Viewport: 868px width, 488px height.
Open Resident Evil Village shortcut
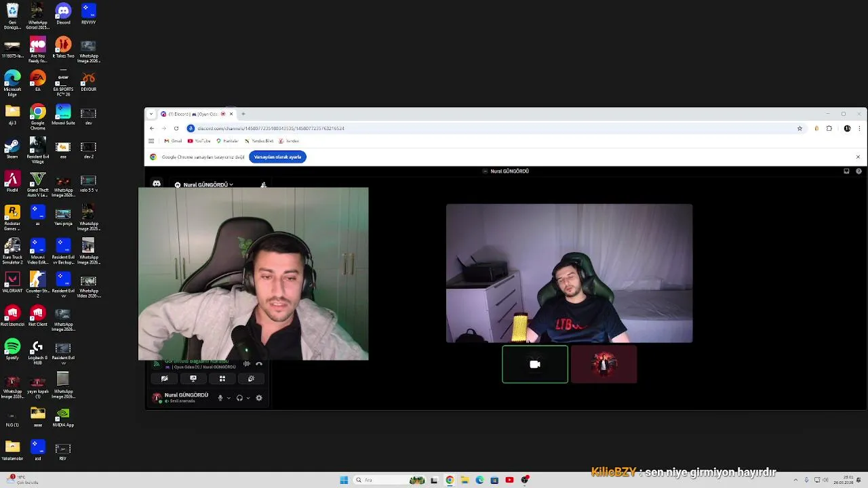point(38,150)
